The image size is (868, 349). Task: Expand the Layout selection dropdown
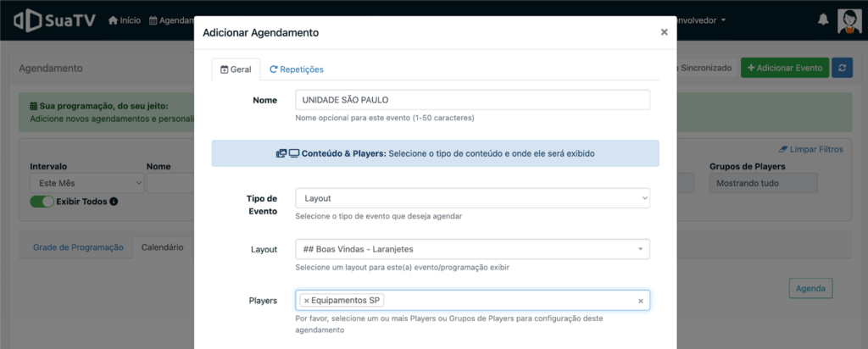click(472, 249)
